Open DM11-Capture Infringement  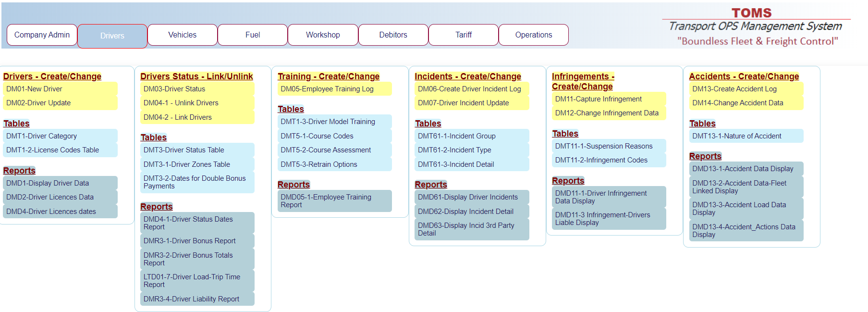pos(598,99)
